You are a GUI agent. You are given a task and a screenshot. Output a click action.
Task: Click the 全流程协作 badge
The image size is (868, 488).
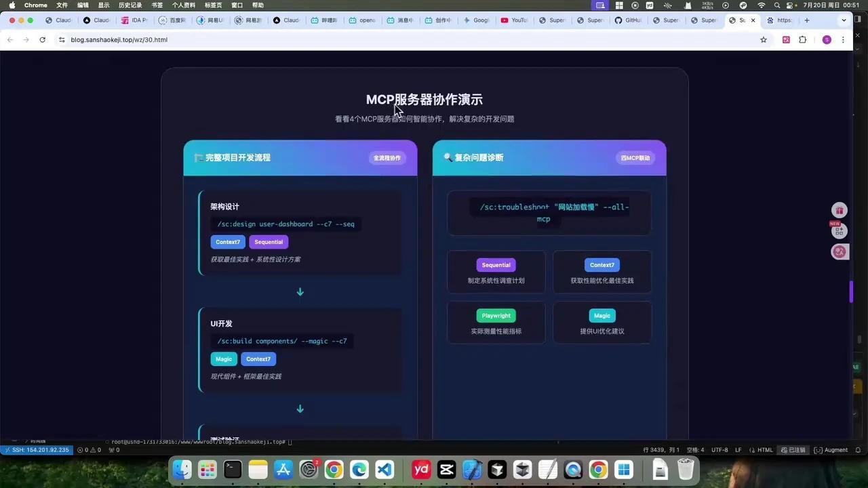tap(387, 158)
